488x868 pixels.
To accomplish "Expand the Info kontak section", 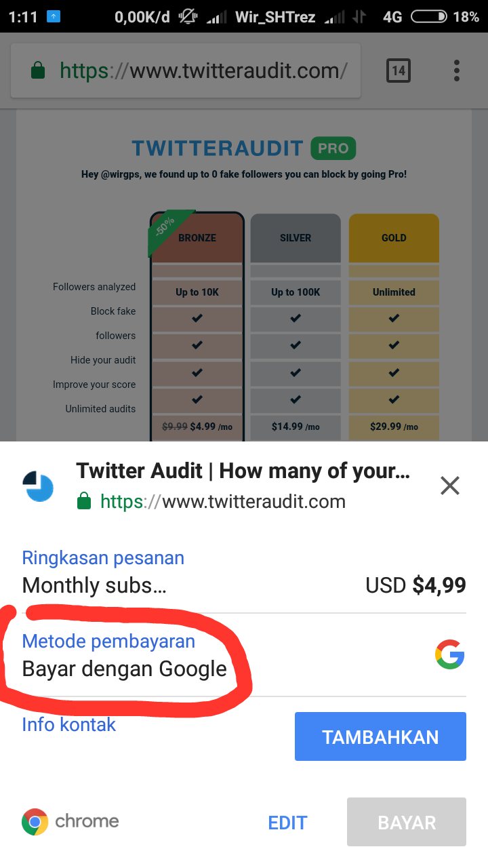I will coord(69,724).
